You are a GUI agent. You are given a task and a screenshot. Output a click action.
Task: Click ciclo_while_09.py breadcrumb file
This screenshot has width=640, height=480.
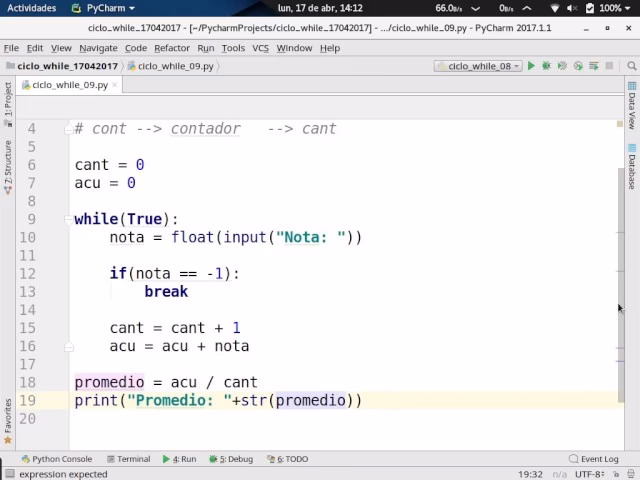coord(171,66)
